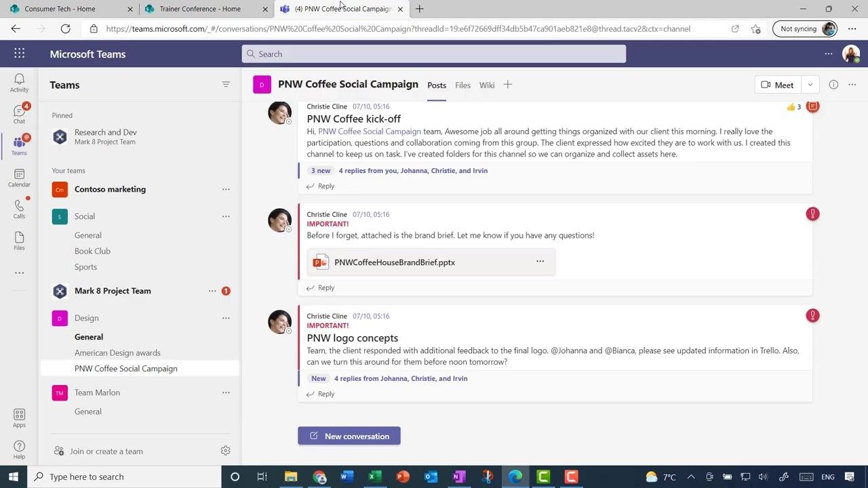
Task: Open the app launcher waffle icon
Action: coord(19,54)
